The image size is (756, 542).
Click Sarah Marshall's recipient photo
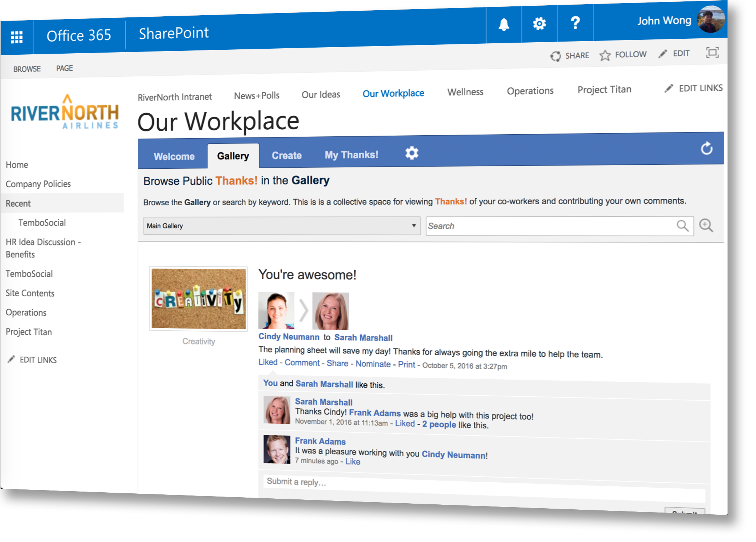pos(330,311)
